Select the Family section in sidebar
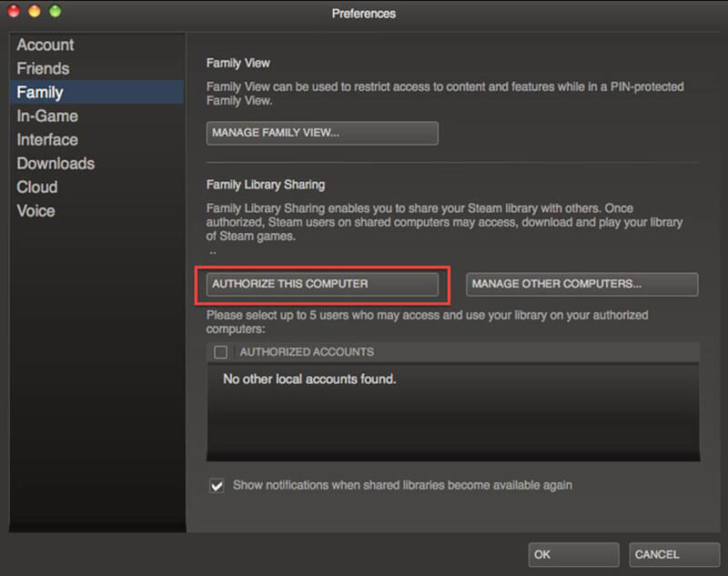Screen dimensions: 728x576 tap(96, 92)
